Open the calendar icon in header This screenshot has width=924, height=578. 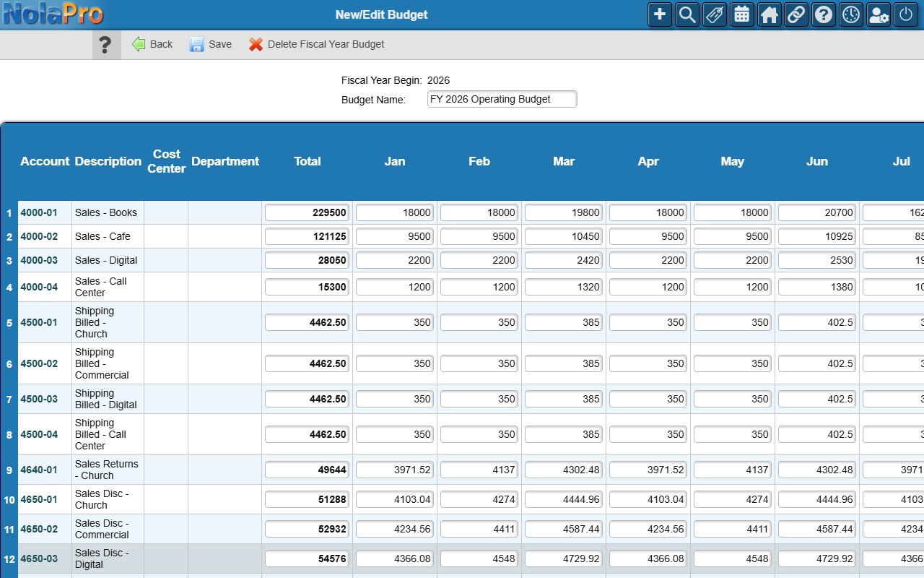(741, 14)
